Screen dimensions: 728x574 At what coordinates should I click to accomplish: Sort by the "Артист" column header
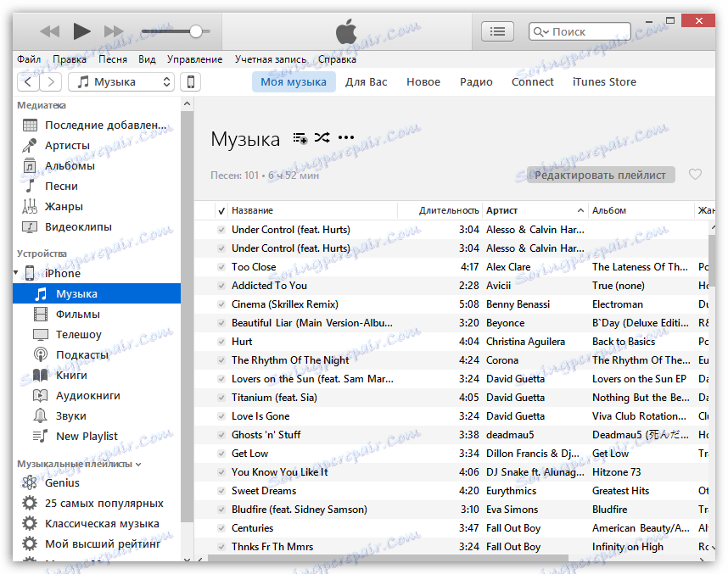[535, 210]
